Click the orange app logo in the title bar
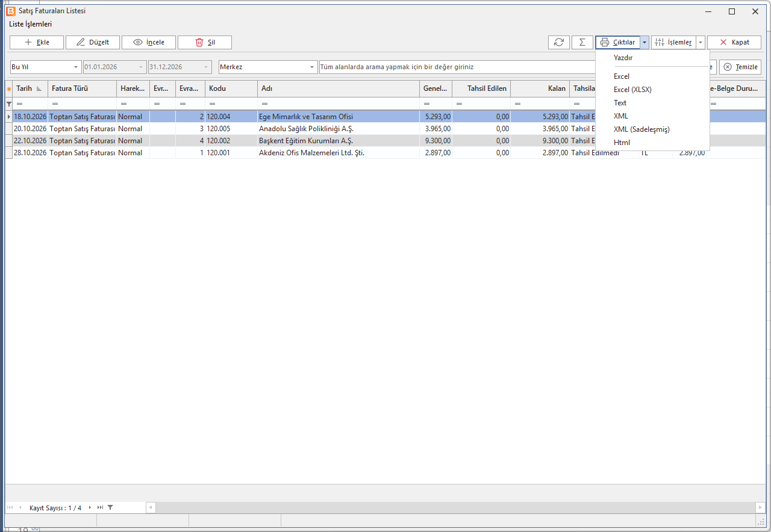 [10, 11]
